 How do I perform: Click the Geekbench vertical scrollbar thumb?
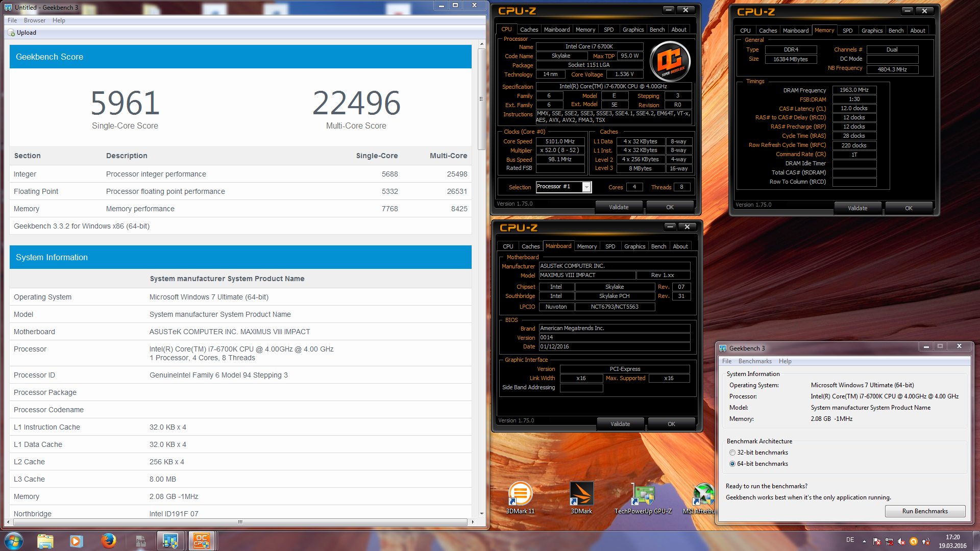coord(481,98)
